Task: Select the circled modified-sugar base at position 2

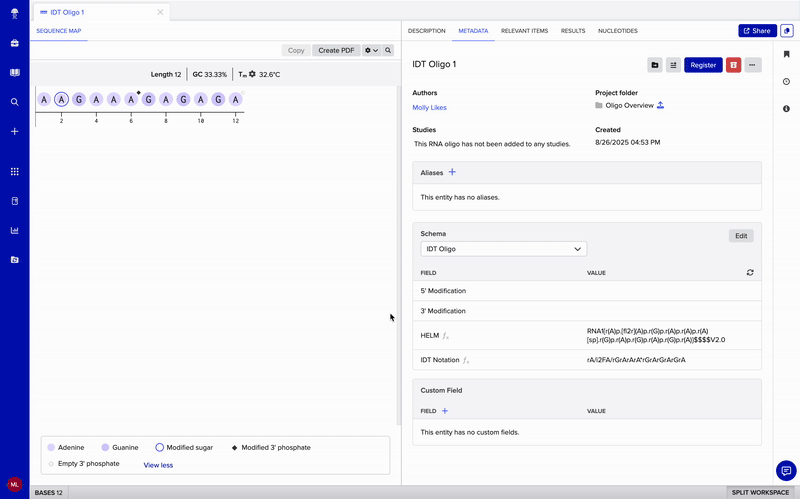Action: click(x=61, y=99)
